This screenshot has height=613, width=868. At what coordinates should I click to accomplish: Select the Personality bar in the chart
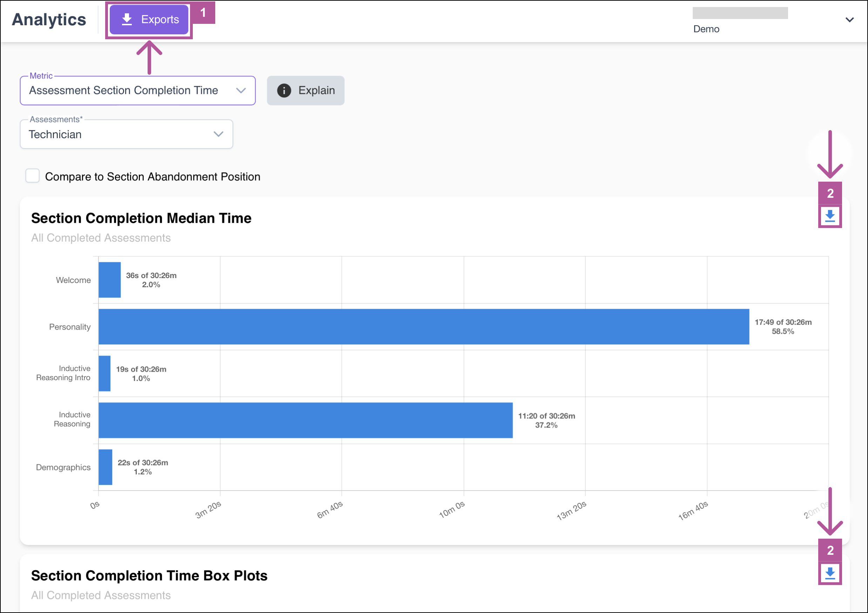(x=424, y=327)
